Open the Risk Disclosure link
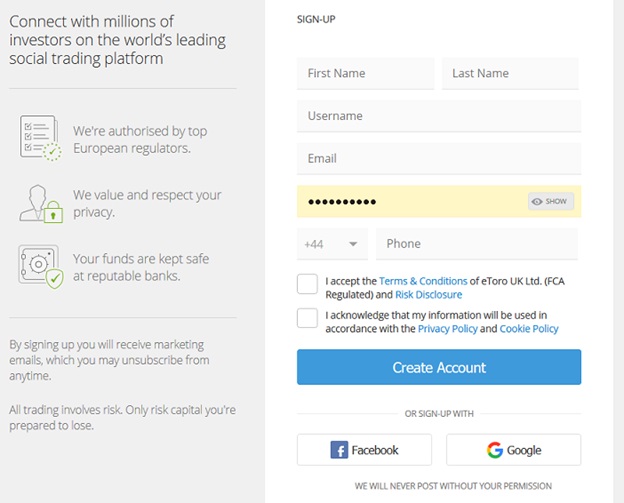 [428, 295]
